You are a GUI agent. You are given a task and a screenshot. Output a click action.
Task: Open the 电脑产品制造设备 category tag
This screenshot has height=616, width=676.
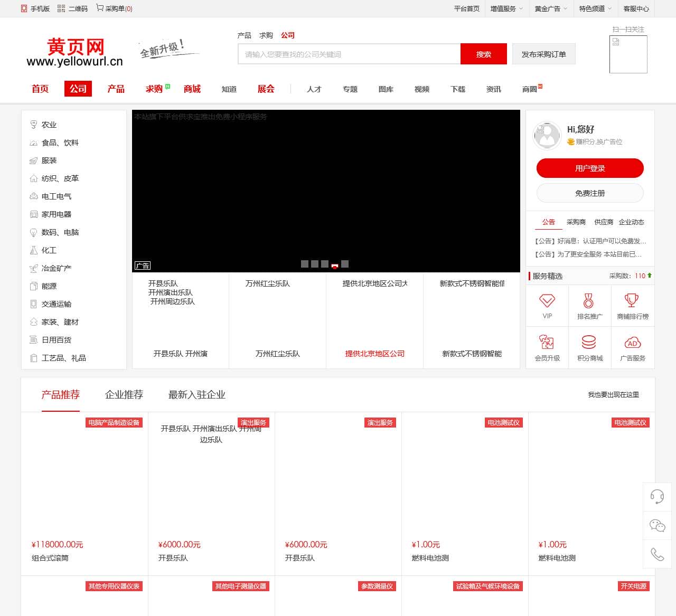(x=114, y=423)
